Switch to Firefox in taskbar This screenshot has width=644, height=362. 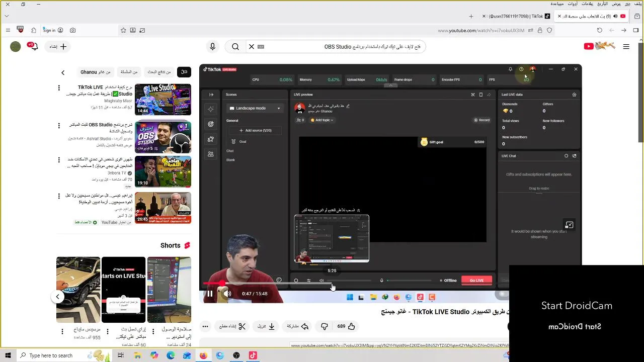pyautogui.click(x=203, y=355)
